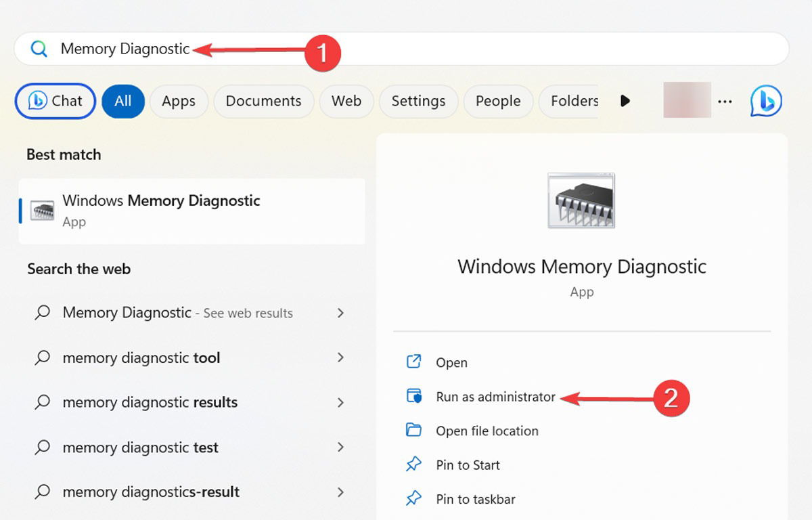Click the Open external-link icon
Image resolution: width=812 pixels, height=520 pixels.
(413, 362)
